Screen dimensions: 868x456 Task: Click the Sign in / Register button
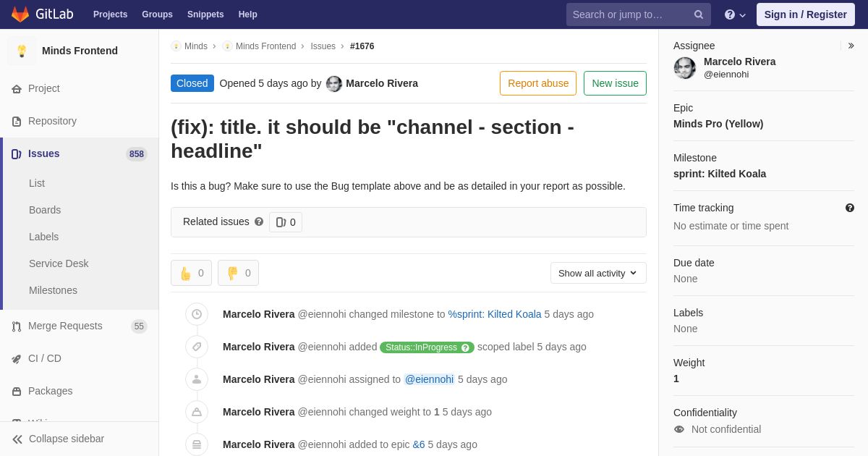[x=805, y=14]
